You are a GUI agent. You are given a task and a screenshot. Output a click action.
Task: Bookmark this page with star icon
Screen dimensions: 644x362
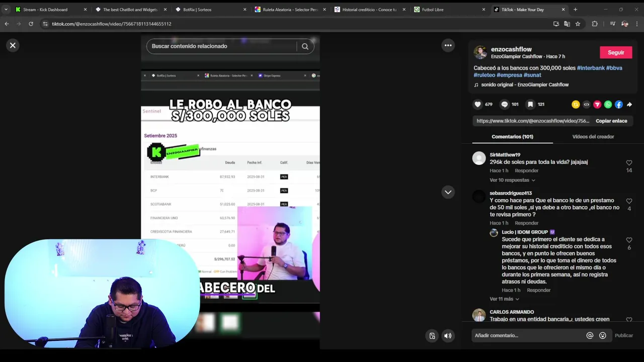point(578,24)
